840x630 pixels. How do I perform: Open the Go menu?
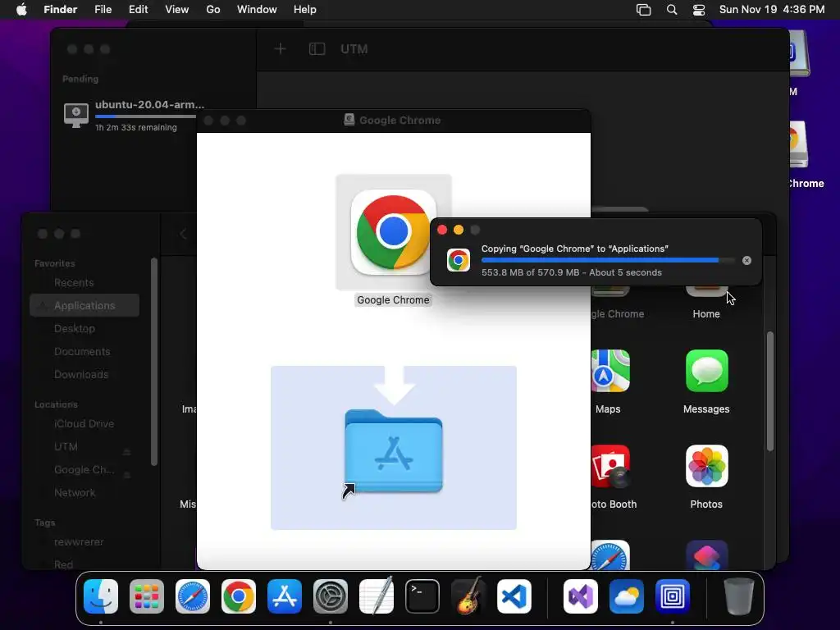coord(213,10)
